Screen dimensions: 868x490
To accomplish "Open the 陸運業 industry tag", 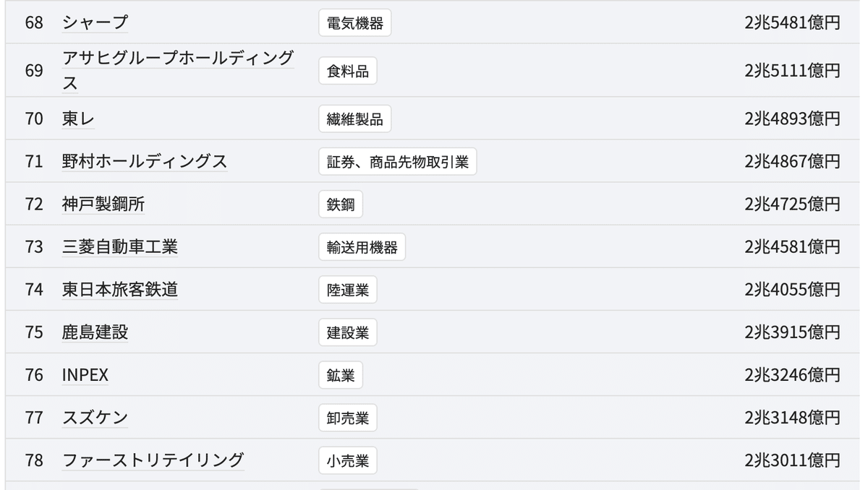I will (x=347, y=290).
